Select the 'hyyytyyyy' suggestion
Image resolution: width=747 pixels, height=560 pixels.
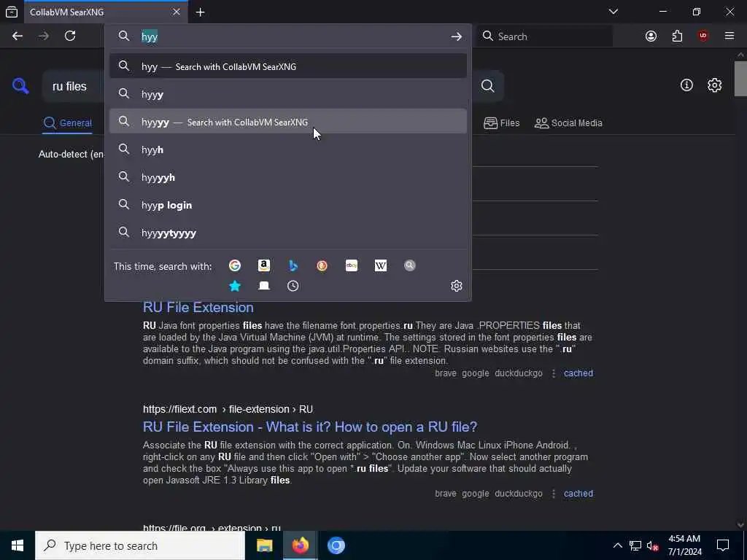[x=287, y=233]
